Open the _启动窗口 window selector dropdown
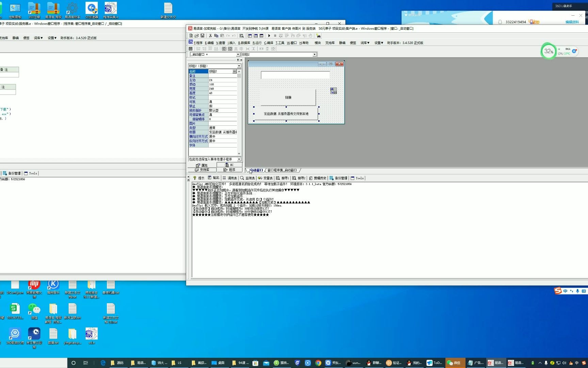Viewport: 588px width, 368px height. pos(238,55)
